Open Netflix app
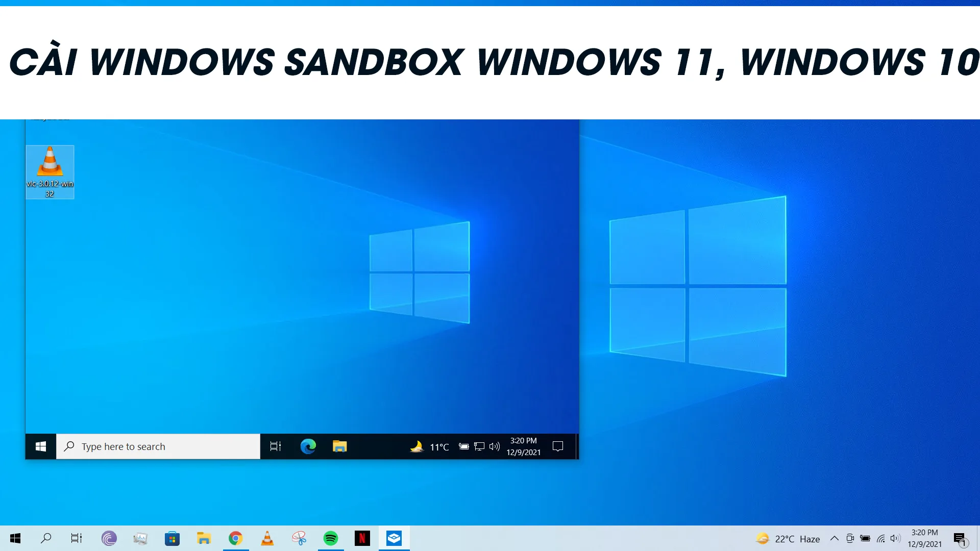The image size is (980, 551). tap(363, 538)
